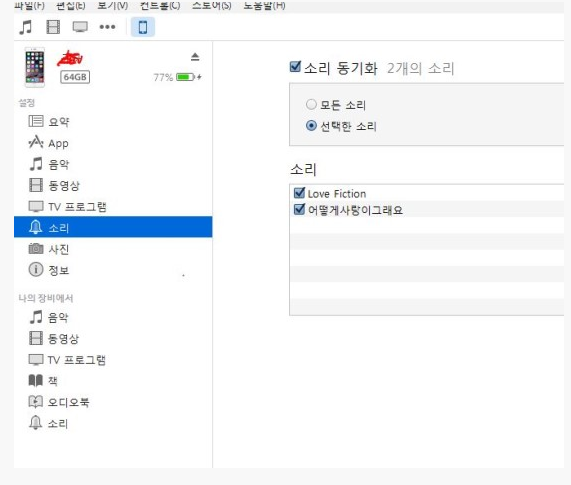This screenshot has height=485, width=571.
Task: Show more media types via three dots
Action: click(x=107, y=27)
